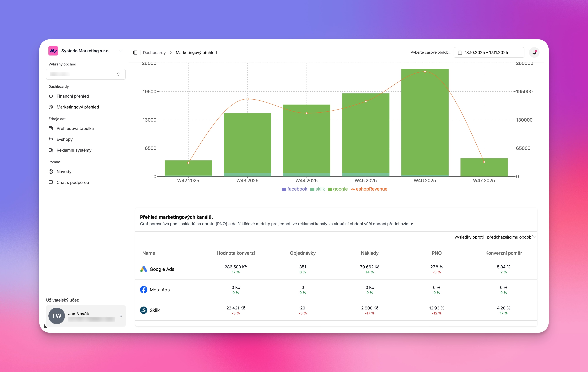
Task: Click the green google legend swatch
Action: click(330, 189)
